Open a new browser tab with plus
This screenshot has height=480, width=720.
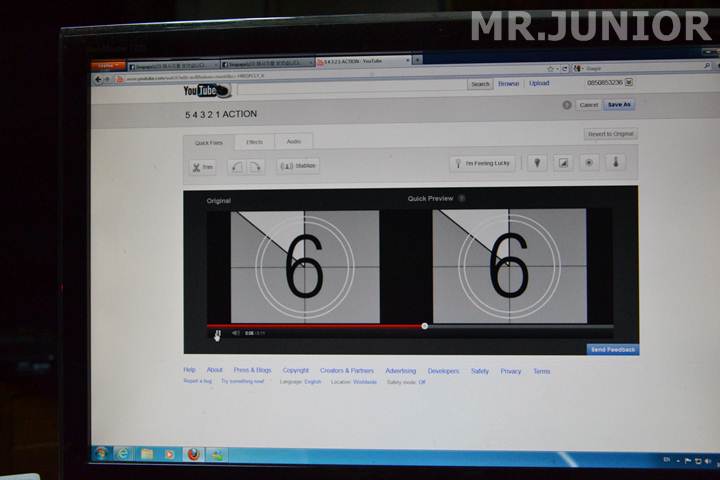point(417,60)
